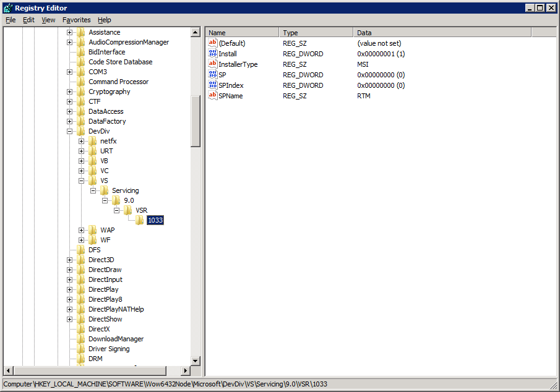Click the tree vertical scrollbar thumb
The image size is (560, 392).
tap(196, 121)
